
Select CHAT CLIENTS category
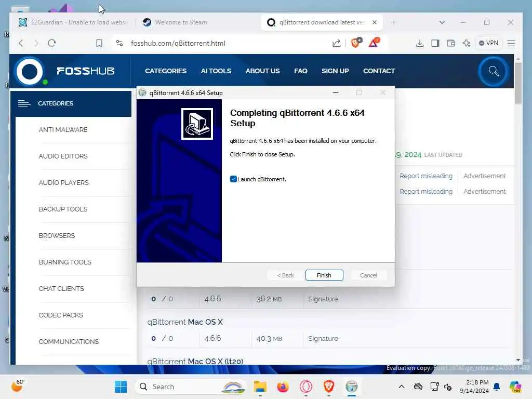(61, 288)
